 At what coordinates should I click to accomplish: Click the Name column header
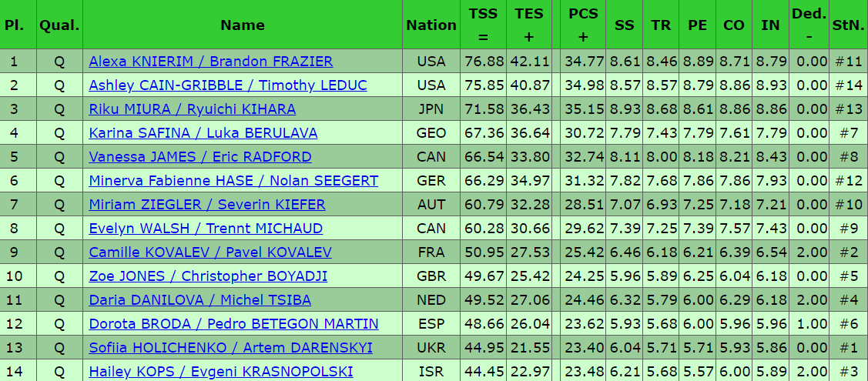point(243,25)
